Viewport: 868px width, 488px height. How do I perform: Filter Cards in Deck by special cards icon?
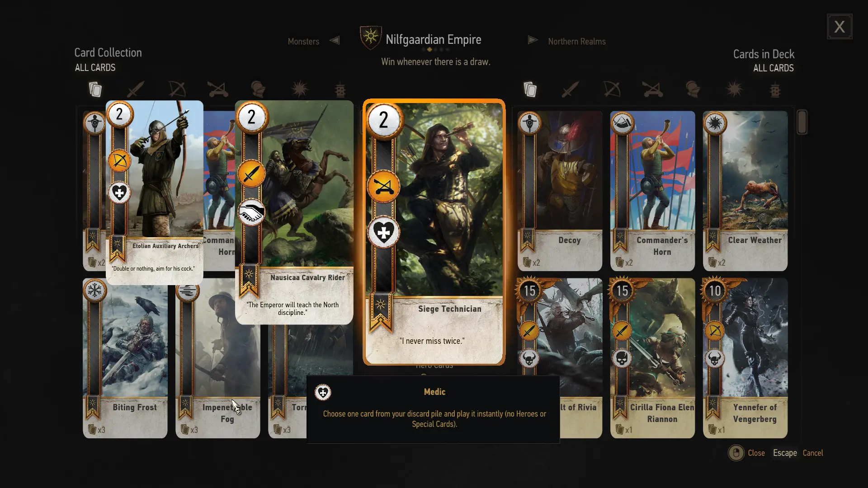tap(775, 89)
